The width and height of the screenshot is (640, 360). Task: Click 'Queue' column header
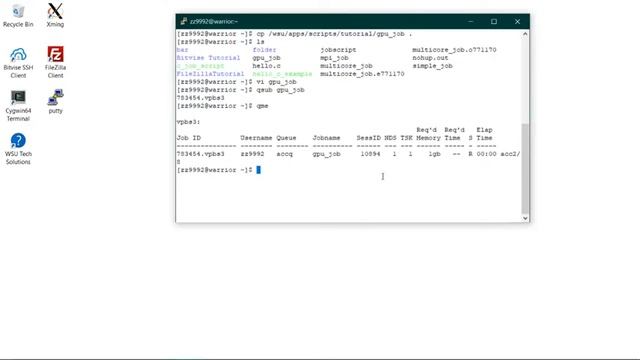click(286, 138)
